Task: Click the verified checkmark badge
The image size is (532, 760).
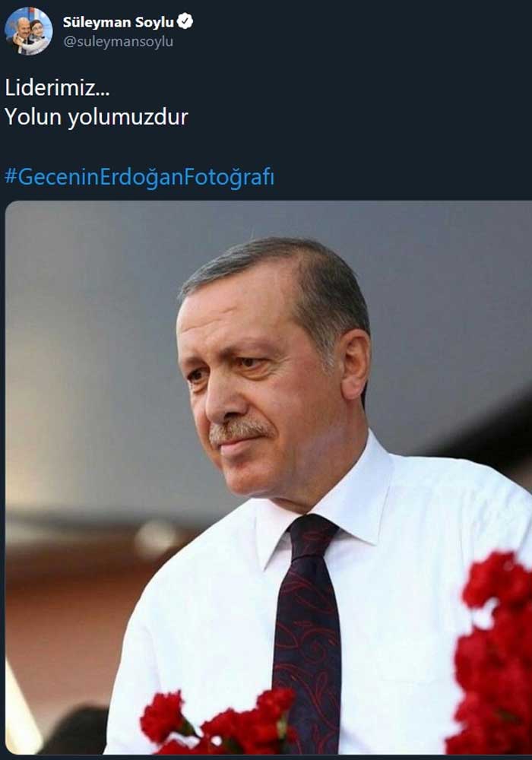Action: click(x=185, y=21)
